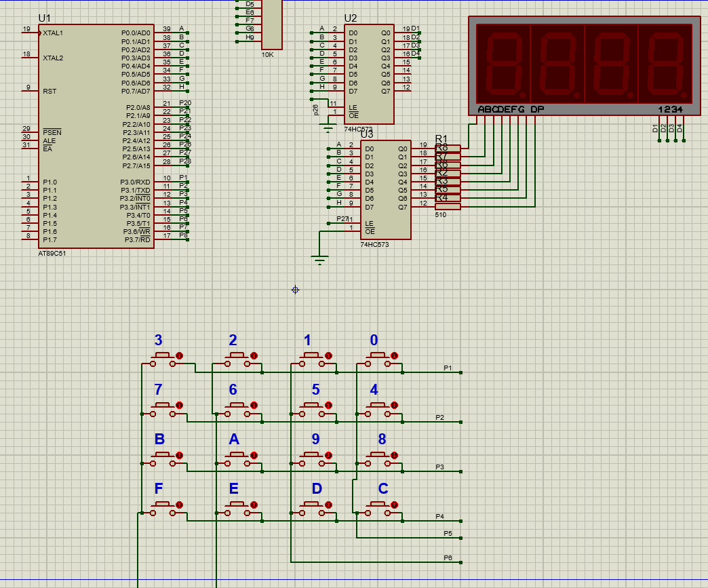Select the U3 74HC573 latch body

coord(386,190)
